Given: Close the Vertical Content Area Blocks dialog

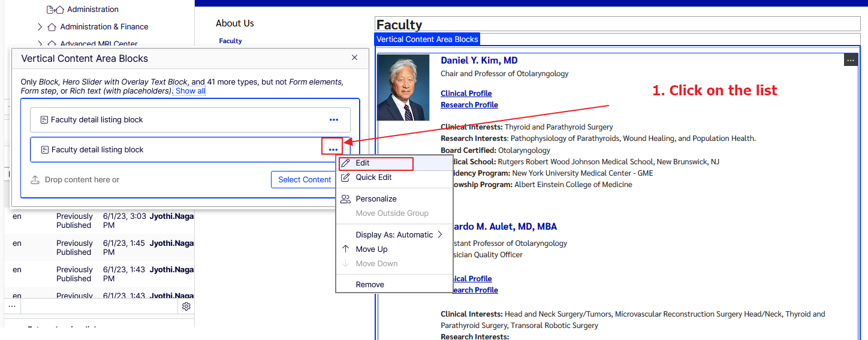Looking at the screenshot, I should coord(354,58).
